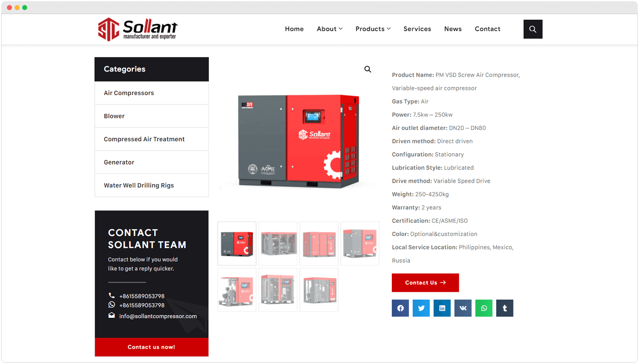Image resolution: width=639 pixels, height=364 pixels.
Task: Select the second thumbnail showing open grey compressor
Action: click(278, 243)
